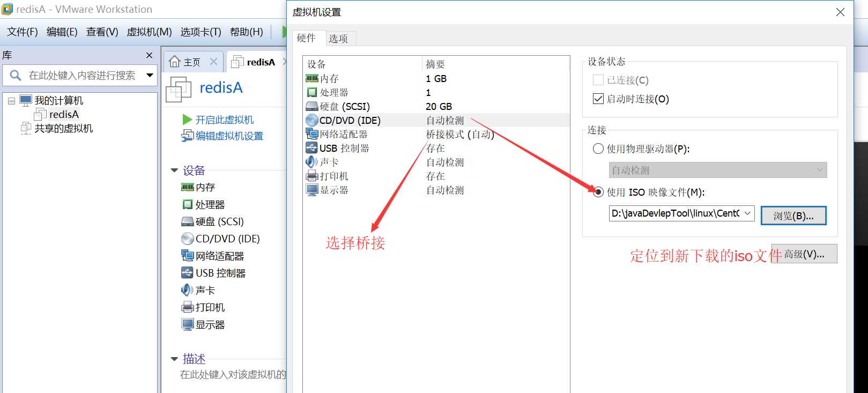868x393 pixels.
Task: Select the 网络适配器 row showing 桥接模式 (自动)
Action: pos(436,134)
